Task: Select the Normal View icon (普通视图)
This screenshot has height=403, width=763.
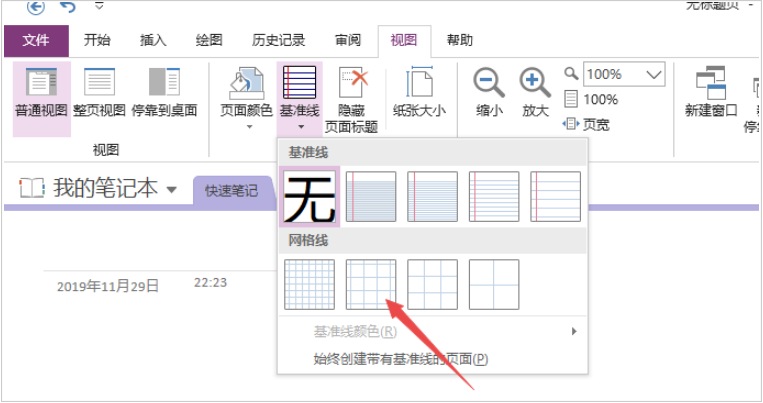Action: (x=42, y=83)
